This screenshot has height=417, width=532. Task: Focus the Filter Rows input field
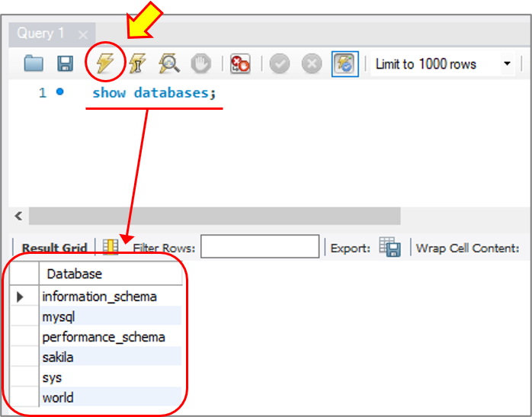pos(260,246)
